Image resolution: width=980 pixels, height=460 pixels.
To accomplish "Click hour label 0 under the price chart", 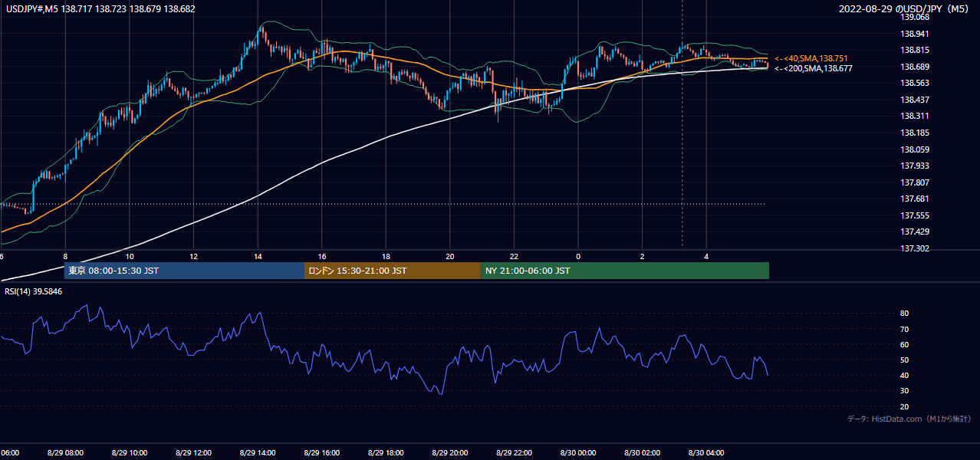I will click(x=578, y=257).
